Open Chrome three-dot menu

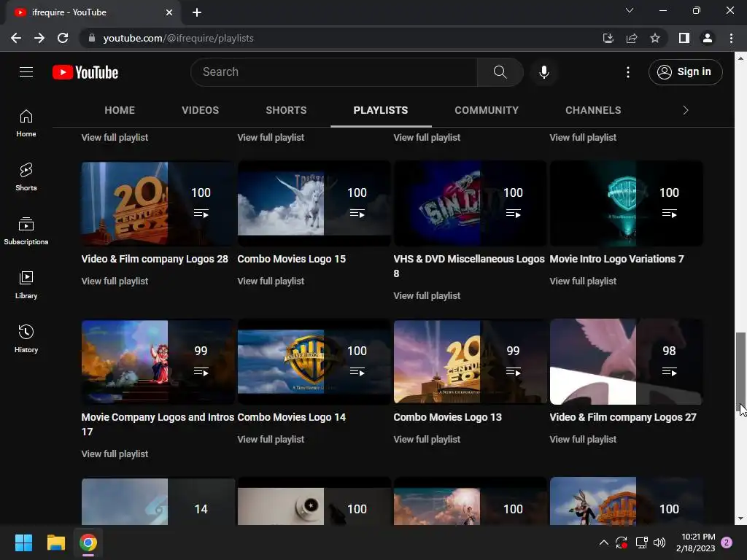tap(731, 38)
